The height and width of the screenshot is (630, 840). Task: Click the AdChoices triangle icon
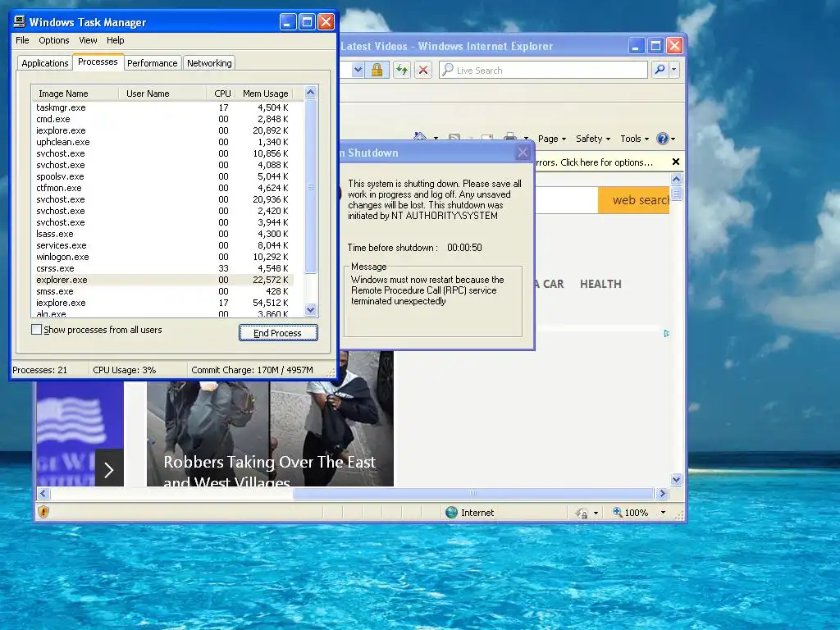point(666,333)
